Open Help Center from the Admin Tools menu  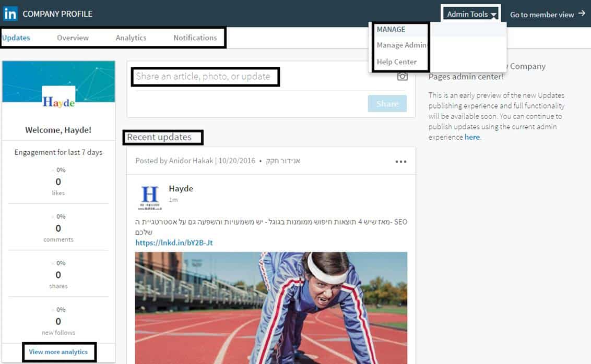(398, 62)
